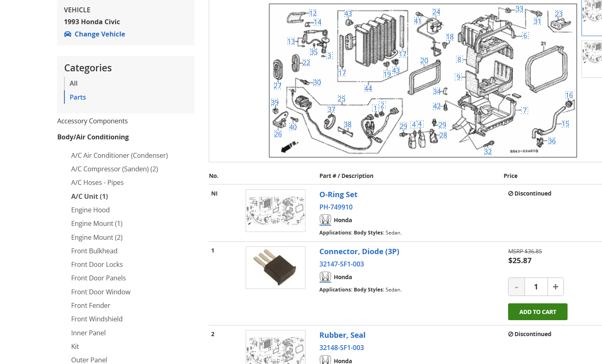Open the O-Ring Set product link
The height and width of the screenshot is (364, 602).
point(338,195)
